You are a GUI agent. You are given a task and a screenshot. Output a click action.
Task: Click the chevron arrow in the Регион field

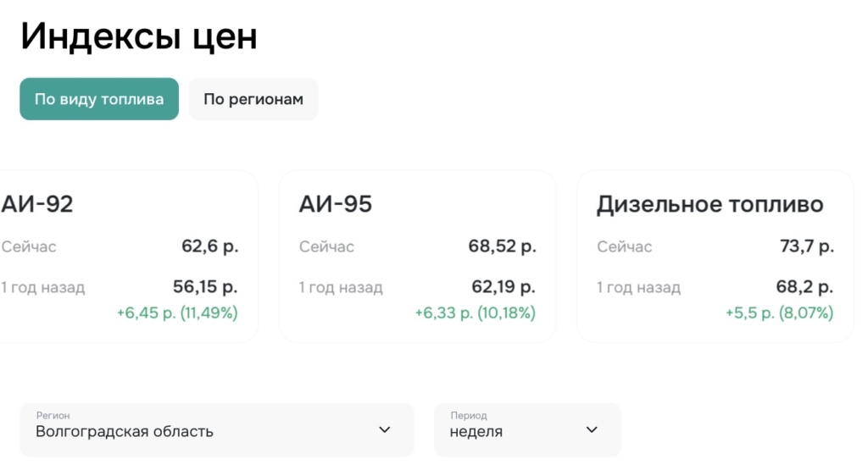(385, 430)
